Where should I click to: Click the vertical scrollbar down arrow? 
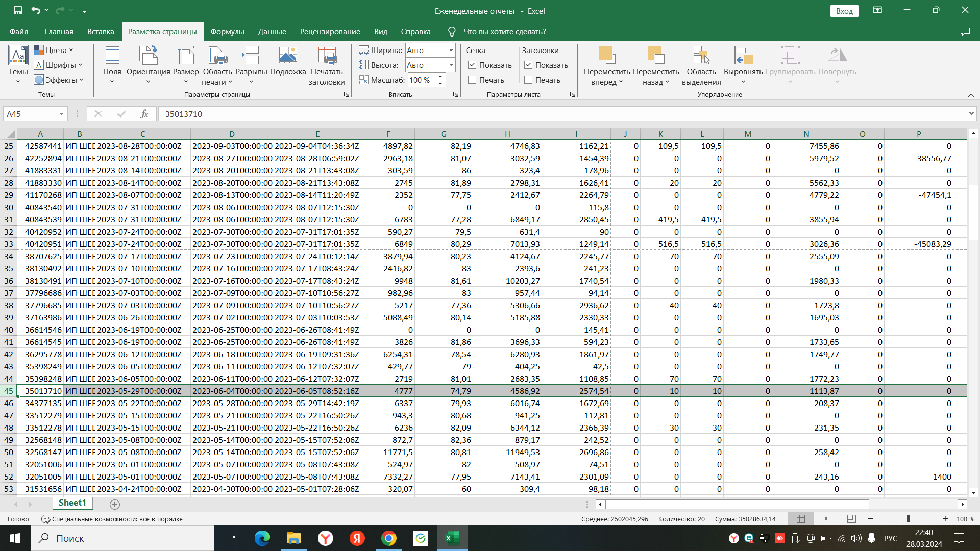(x=973, y=492)
